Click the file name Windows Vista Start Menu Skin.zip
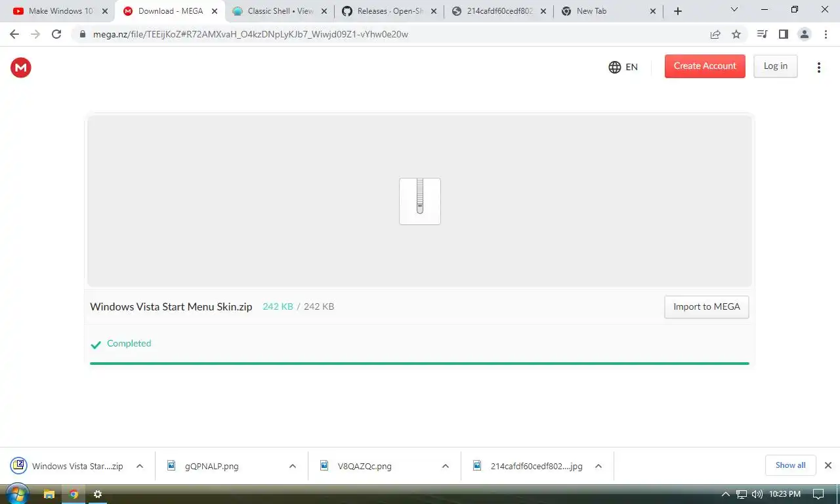The image size is (840, 504). click(x=171, y=306)
